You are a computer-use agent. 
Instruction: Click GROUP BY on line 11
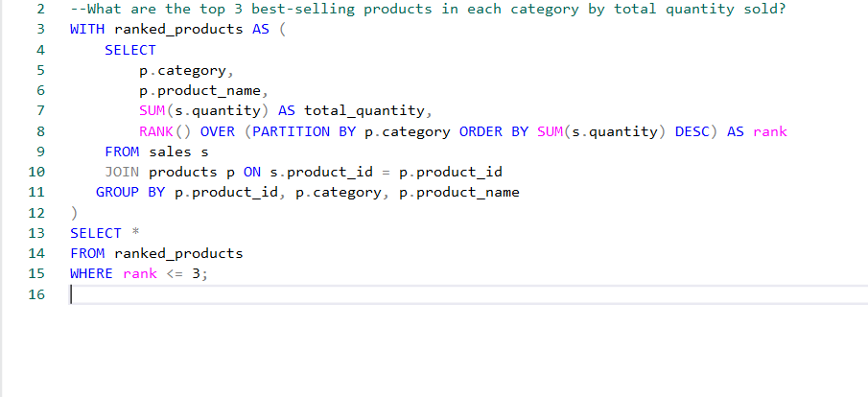130,192
